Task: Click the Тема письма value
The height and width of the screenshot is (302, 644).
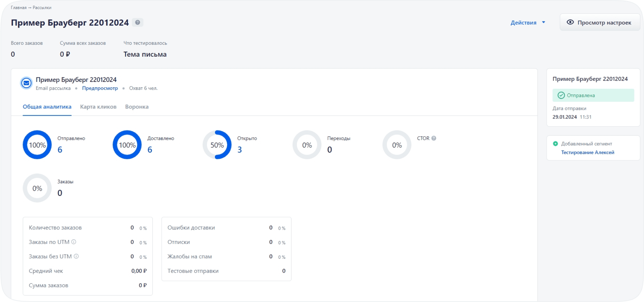Action: pyautogui.click(x=145, y=54)
